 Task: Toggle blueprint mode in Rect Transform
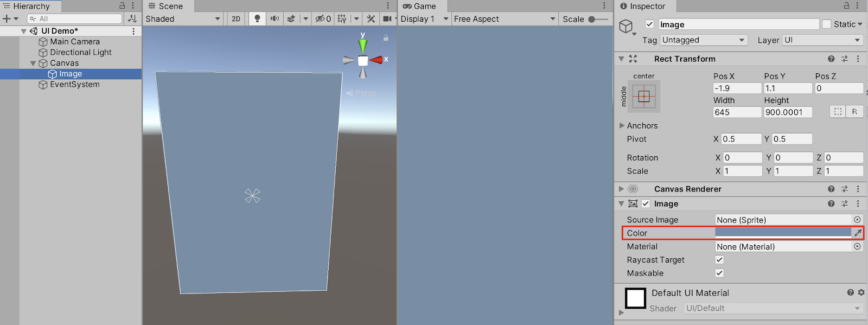tap(838, 112)
